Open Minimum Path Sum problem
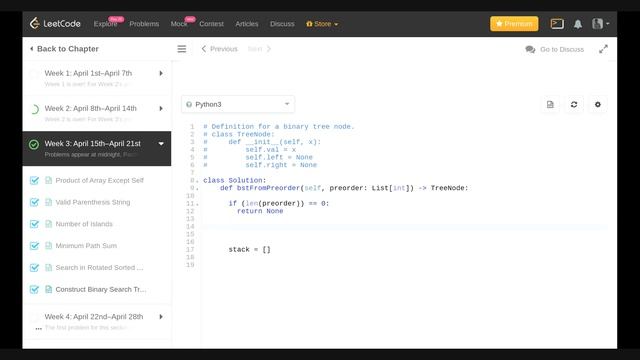 tap(86, 246)
